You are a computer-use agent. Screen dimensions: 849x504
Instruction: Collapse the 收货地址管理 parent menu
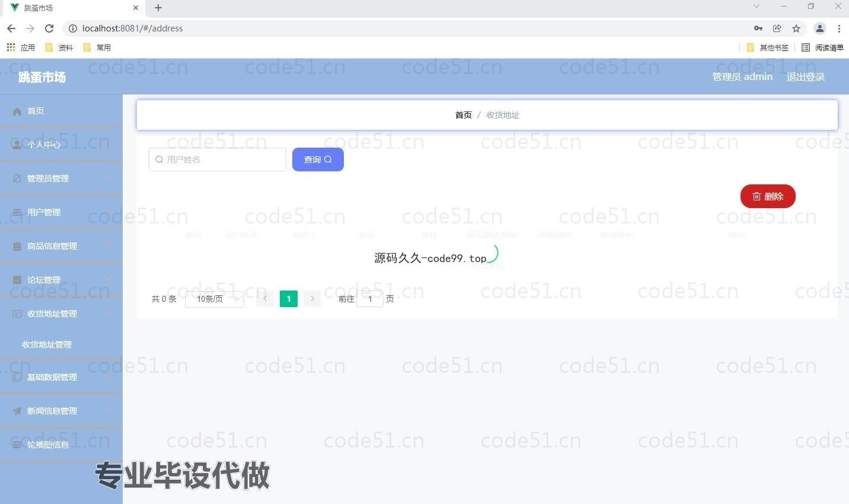click(61, 314)
